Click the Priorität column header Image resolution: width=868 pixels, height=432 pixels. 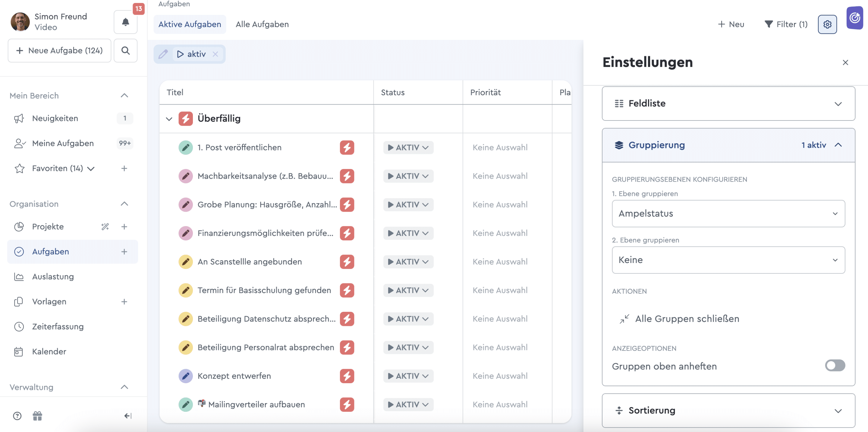tap(485, 92)
